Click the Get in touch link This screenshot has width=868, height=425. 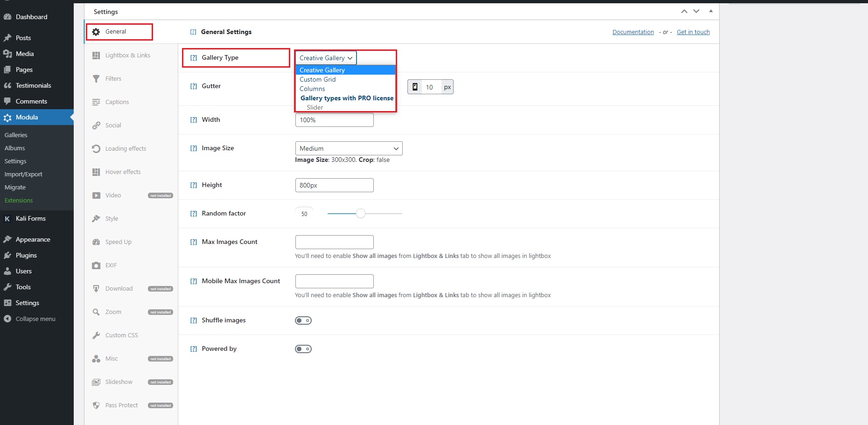coord(693,32)
